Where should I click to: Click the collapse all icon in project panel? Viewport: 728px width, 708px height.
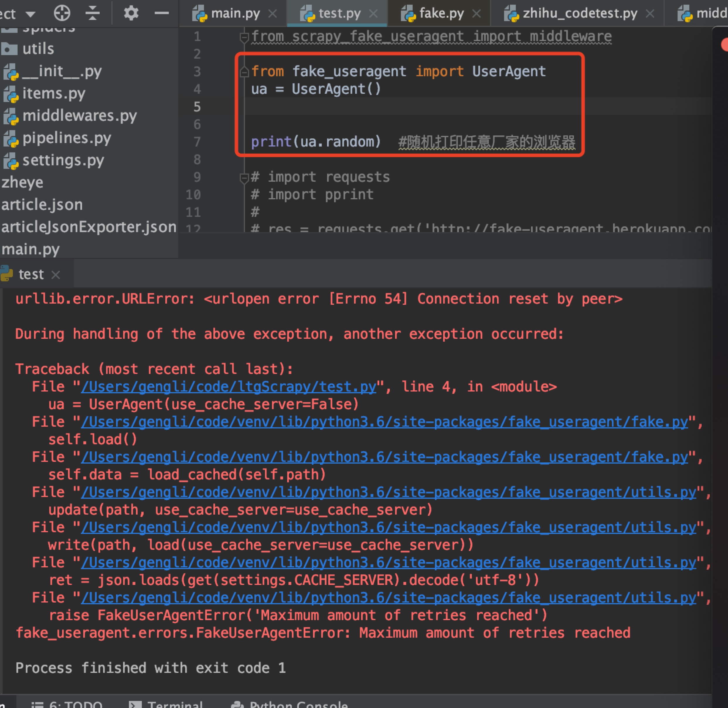point(93,13)
